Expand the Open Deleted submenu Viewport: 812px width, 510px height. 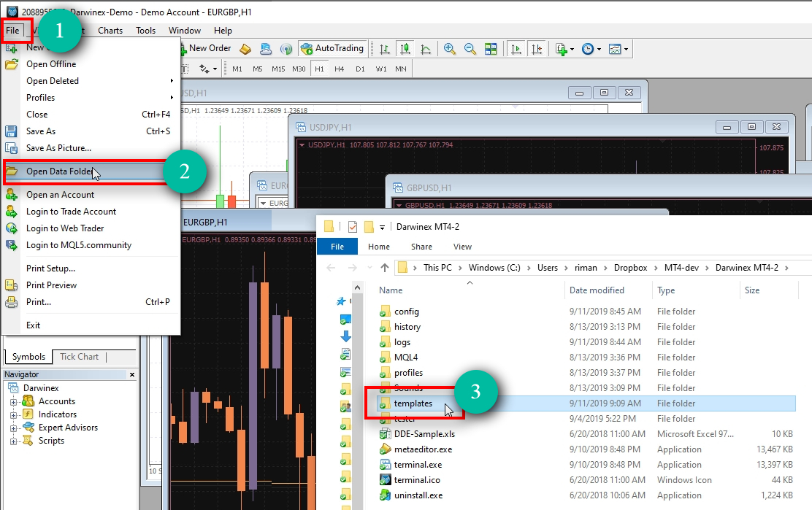coord(91,81)
